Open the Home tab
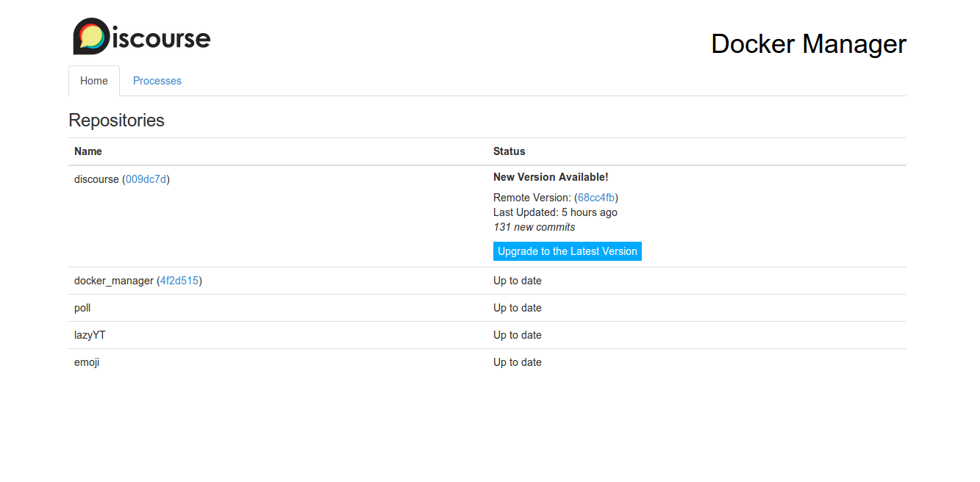This screenshot has height=482, width=980. click(94, 81)
